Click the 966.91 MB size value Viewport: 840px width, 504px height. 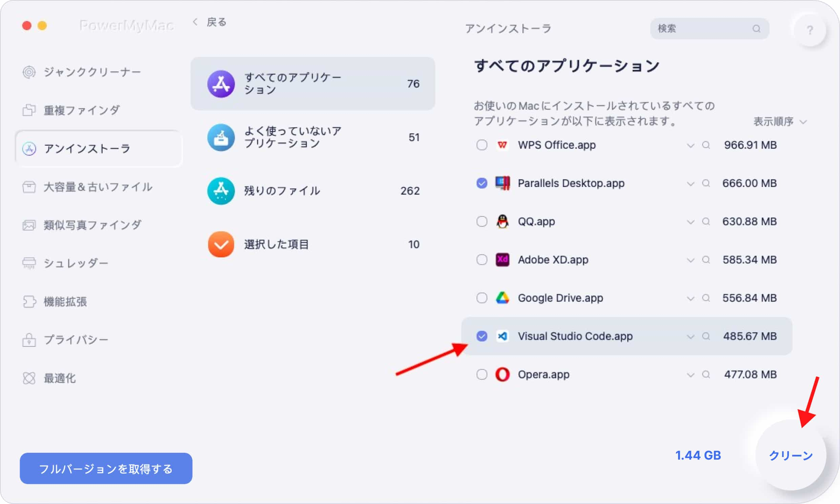click(750, 145)
